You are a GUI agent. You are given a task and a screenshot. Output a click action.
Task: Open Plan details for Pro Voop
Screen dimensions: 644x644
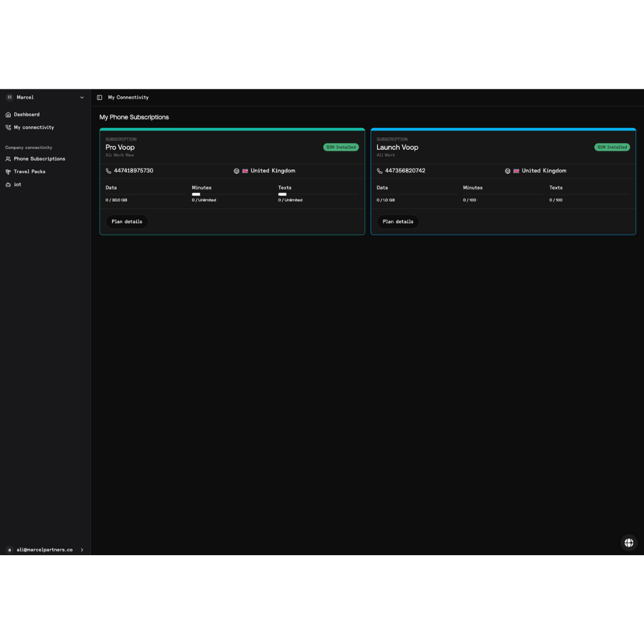tap(127, 222)
